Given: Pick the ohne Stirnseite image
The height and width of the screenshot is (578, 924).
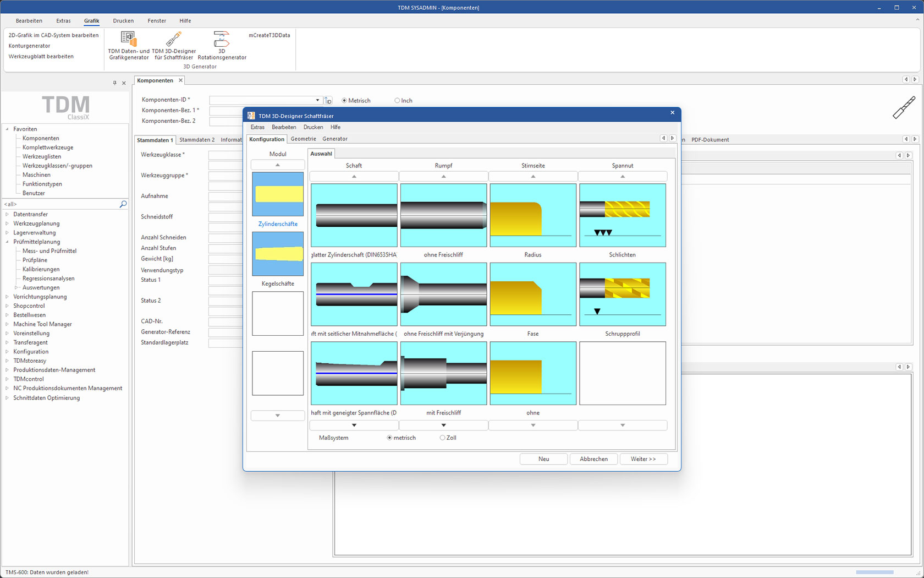Looking at the screenshot, I should [533, 373].
